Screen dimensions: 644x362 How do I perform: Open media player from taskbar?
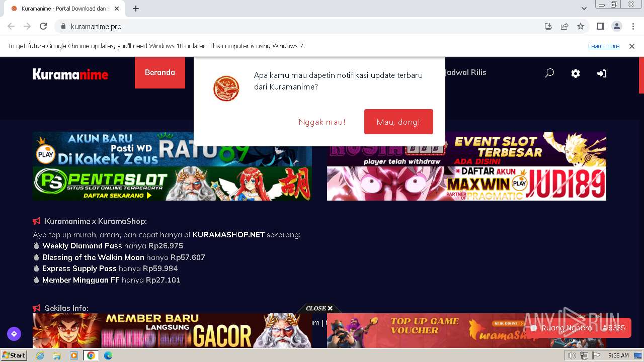click(74, 355)
